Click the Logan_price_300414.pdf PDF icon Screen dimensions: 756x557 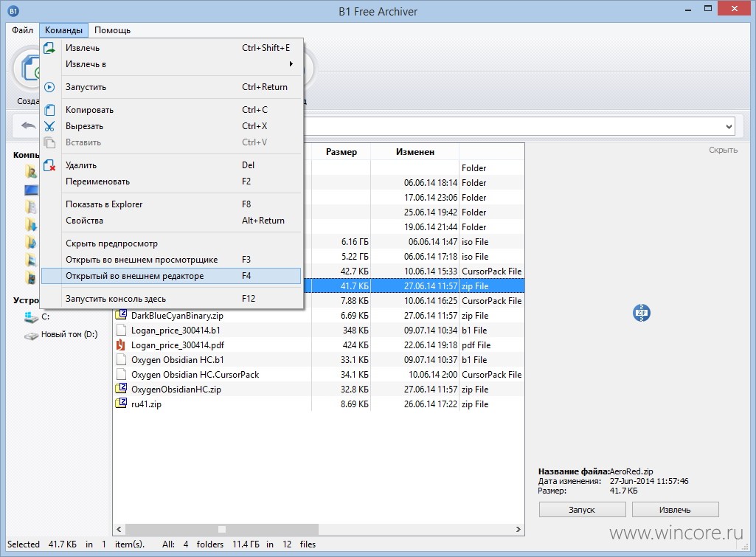pos(120,345)
